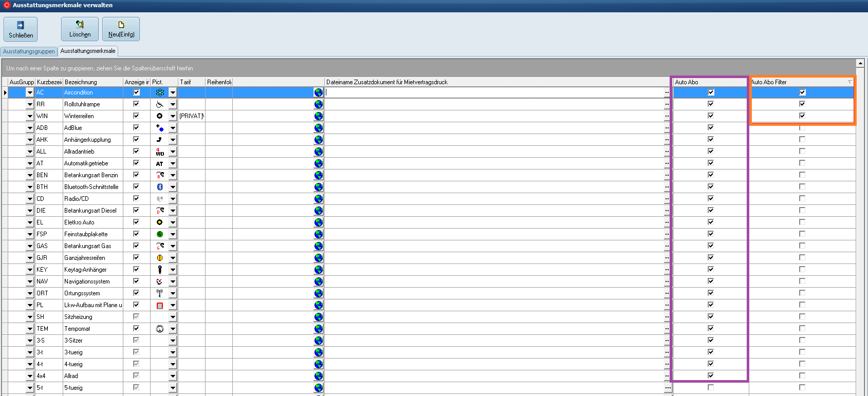The image size is (868, 396).
Task: Click the globe icon in the Winterreifen row
Action: pos(319,116)
